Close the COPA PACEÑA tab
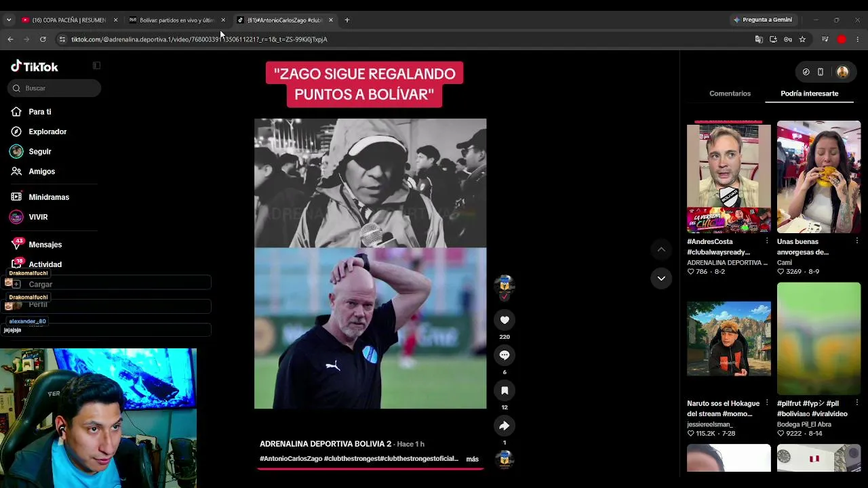The image size is (868, 488). 115,20
